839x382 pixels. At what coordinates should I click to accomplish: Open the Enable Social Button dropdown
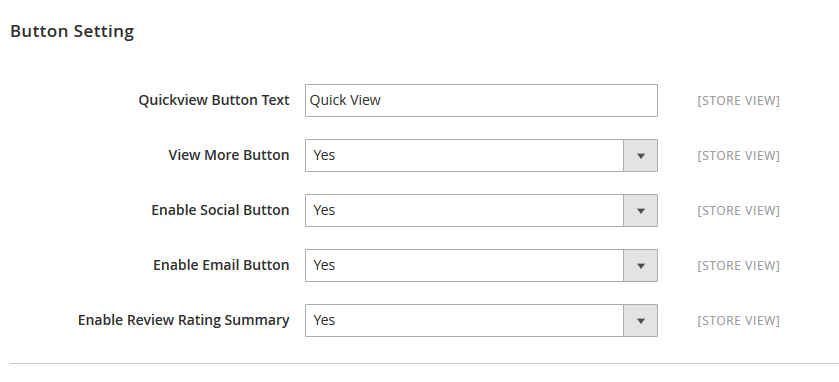[481, 210]
